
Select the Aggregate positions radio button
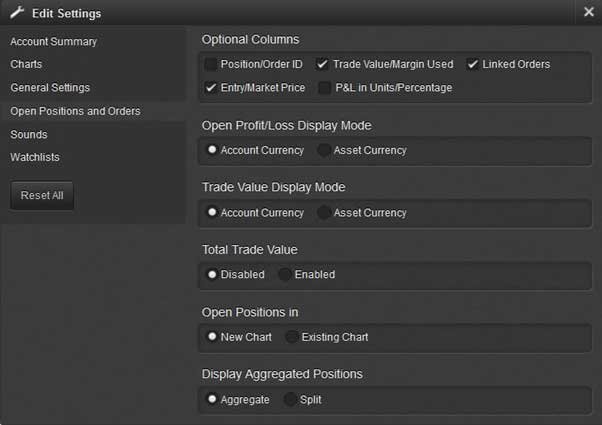click(212, 399)
